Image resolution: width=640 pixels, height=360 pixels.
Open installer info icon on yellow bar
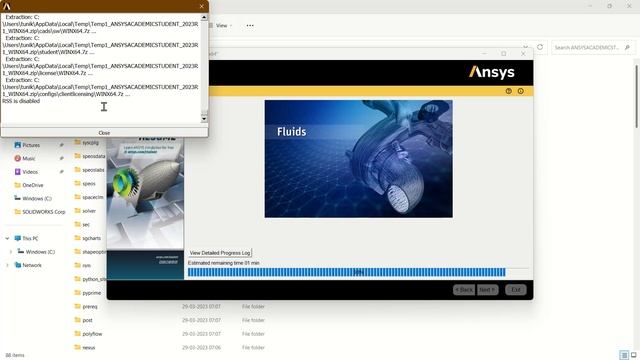[521, 91]
